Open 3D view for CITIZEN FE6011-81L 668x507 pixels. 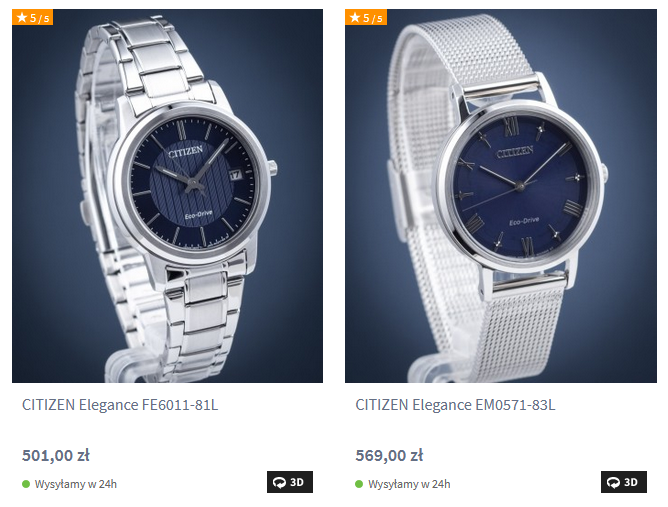[x=290, y=482]
